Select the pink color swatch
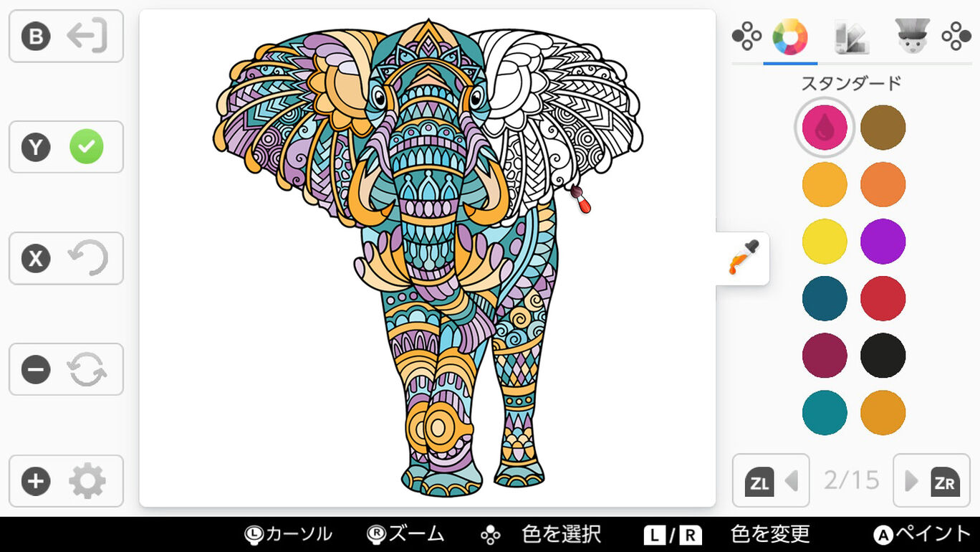980x552 pixels. point(825,128)
